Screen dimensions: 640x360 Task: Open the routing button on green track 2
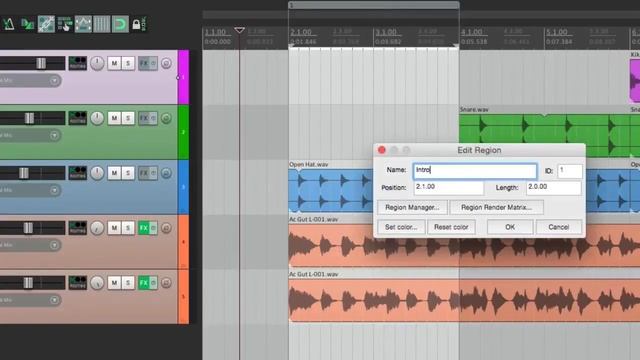[x=78, y=118]
